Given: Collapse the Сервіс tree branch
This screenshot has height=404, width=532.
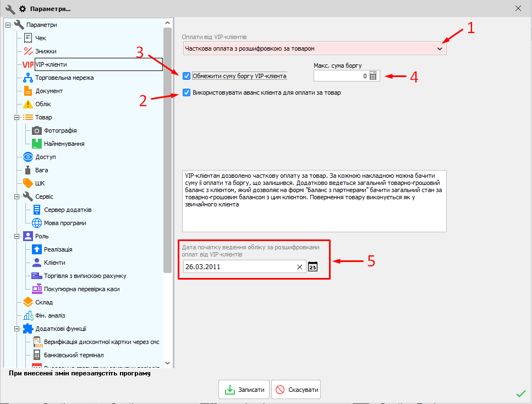Looking at the screenshot, I should click(x=16, y=196).
